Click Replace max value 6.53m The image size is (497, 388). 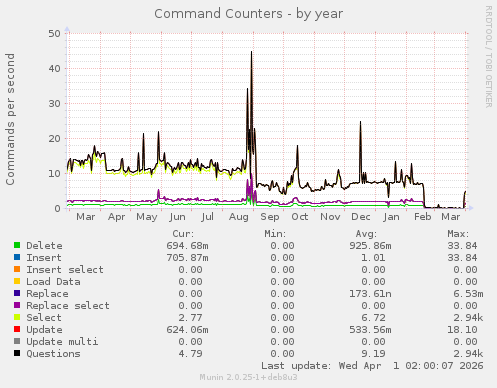click(x=468, y=294)
